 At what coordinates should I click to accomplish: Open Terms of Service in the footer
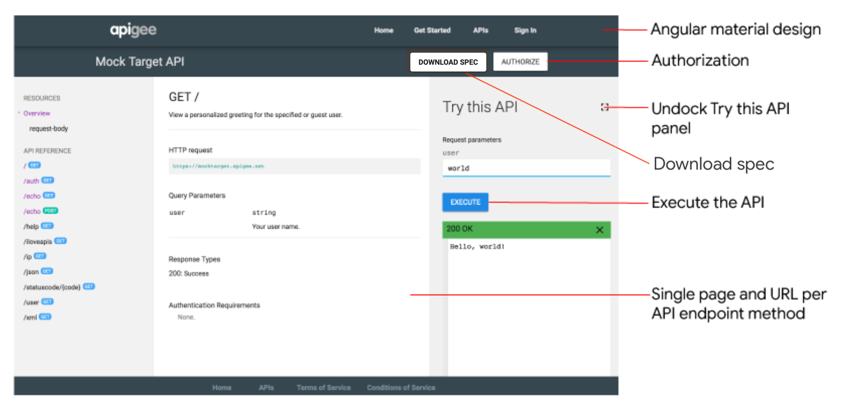tap(323, 388)
